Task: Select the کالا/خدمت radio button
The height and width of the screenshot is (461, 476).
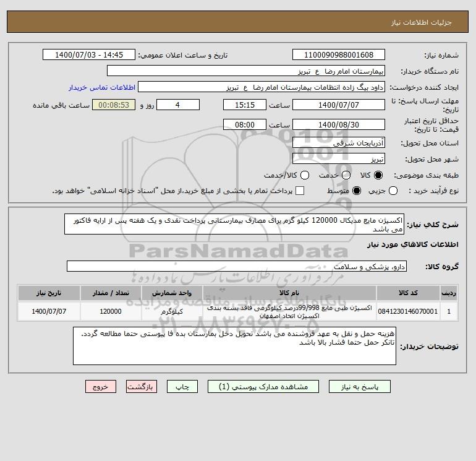Action: (x=305, y=175)
